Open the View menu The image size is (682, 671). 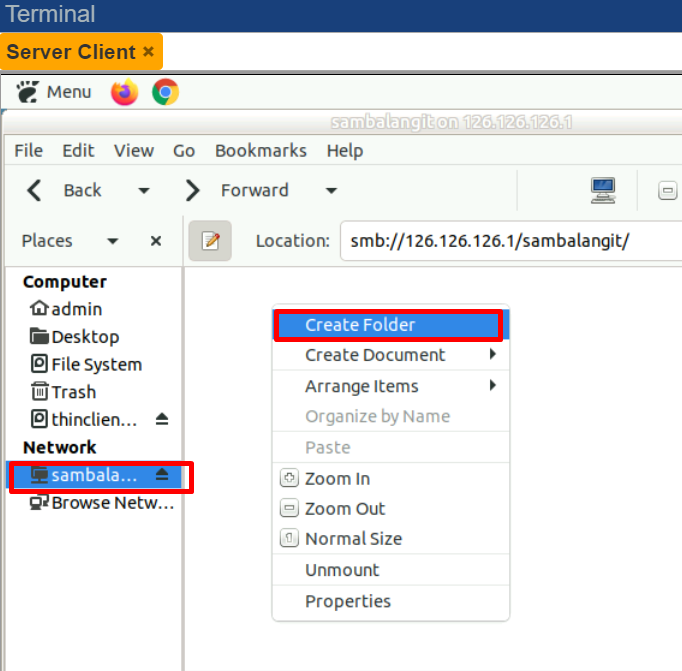pyautogui.click(x=134, y=150)
